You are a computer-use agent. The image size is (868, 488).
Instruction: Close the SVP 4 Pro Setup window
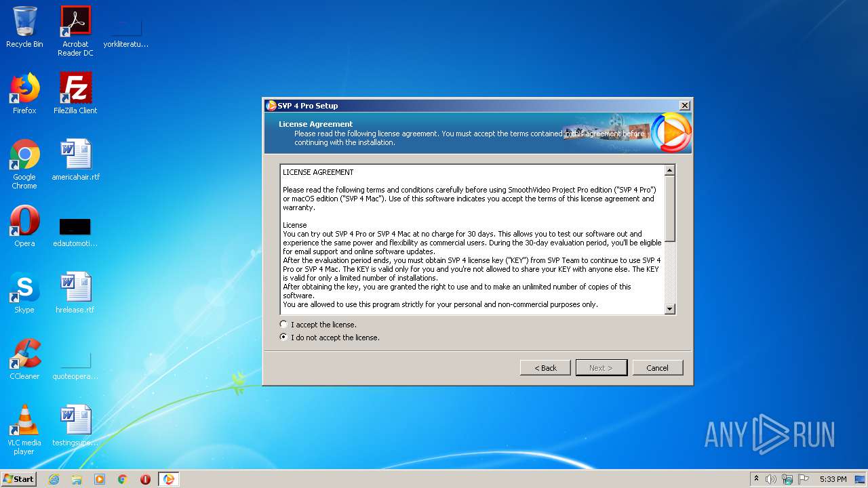tap(685, 106)
